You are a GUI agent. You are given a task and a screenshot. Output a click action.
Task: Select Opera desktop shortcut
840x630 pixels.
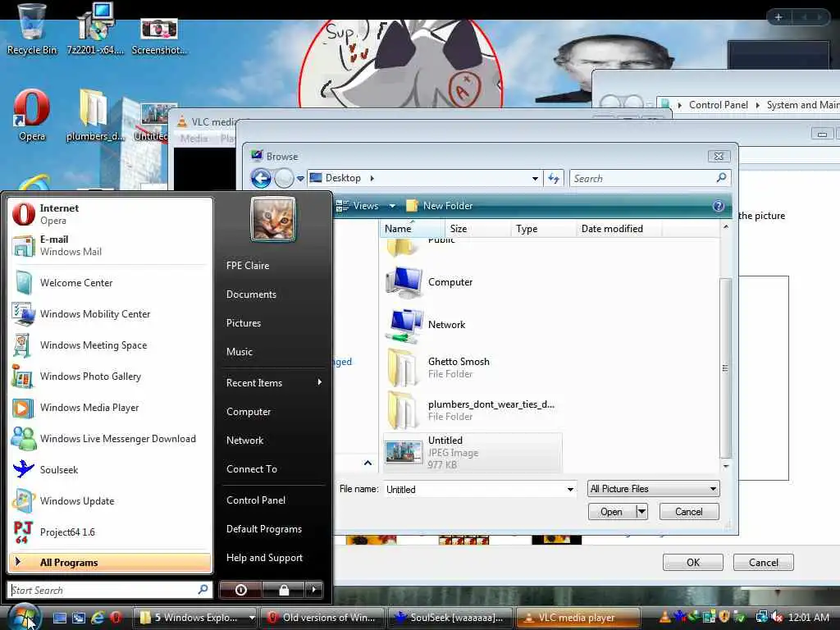click(32, 115)
